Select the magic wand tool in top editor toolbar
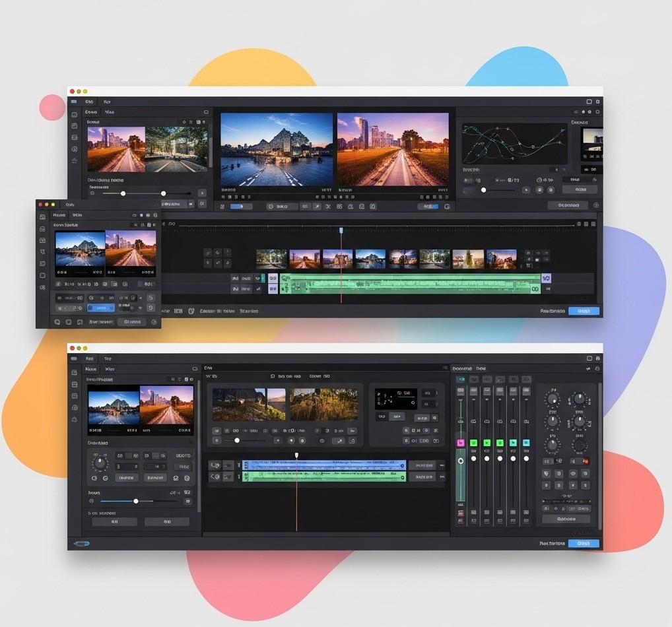672x627 pixels. [x=317, y=207]
